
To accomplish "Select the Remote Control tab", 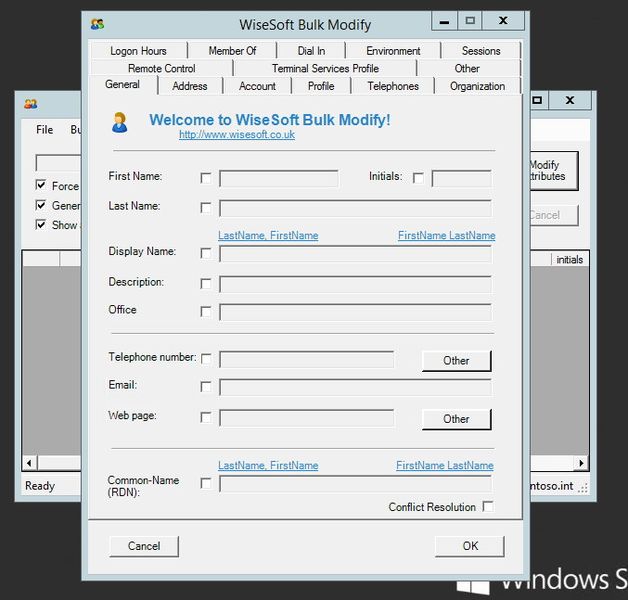I will pyautogui.click(x=162, y=68).
